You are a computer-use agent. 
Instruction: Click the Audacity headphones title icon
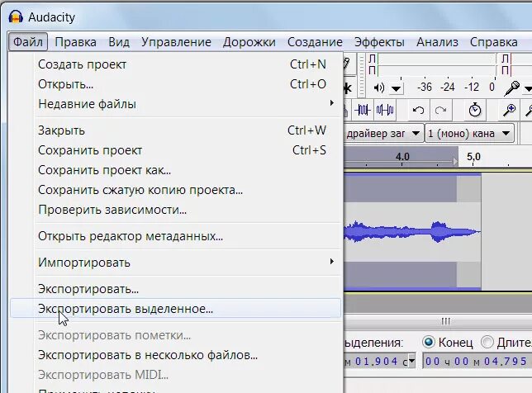click(x=16, y=17)
